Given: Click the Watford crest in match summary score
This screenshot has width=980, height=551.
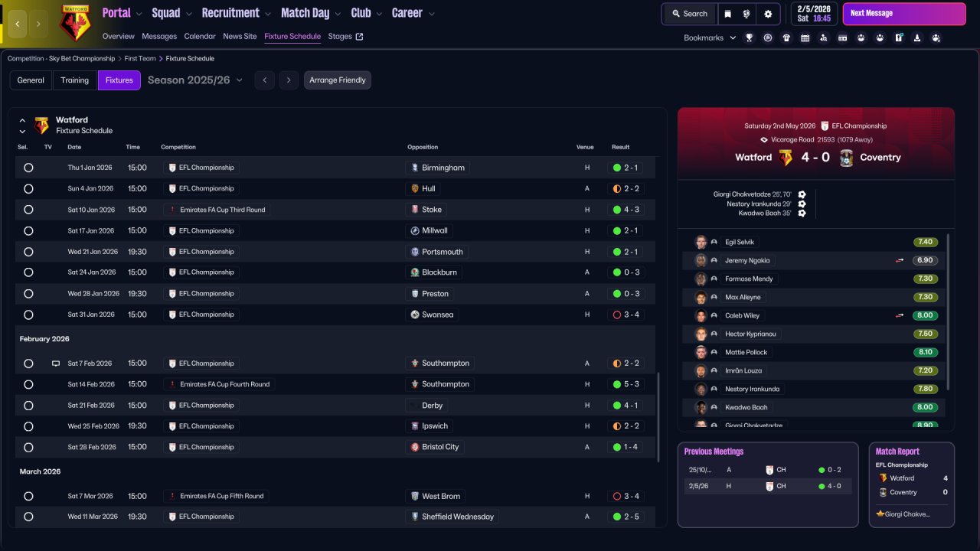Looking at the screenshot, I should [786, 158].
